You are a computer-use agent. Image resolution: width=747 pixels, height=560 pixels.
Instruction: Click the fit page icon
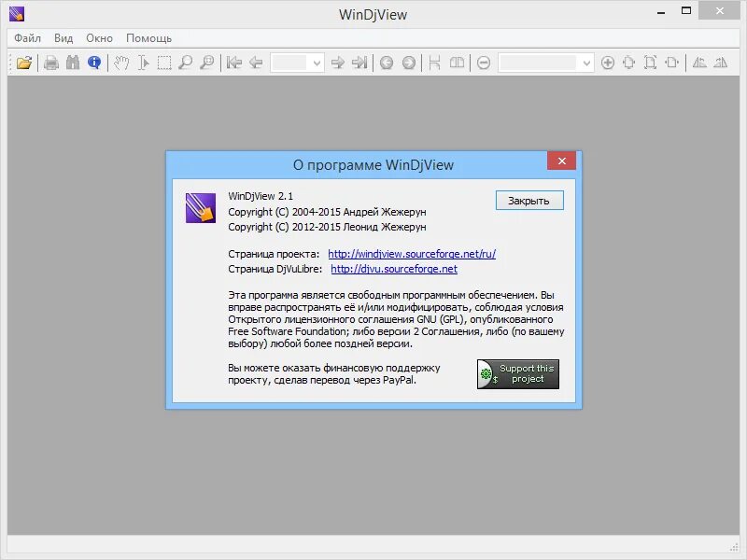(x=650, y=63)
